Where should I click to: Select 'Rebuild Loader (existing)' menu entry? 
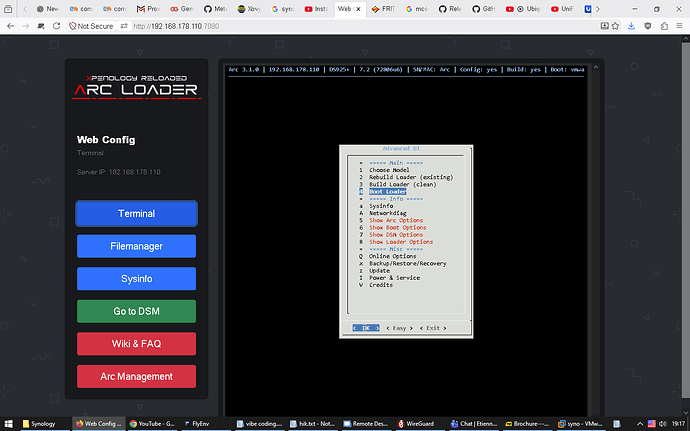tap(411, 177)
